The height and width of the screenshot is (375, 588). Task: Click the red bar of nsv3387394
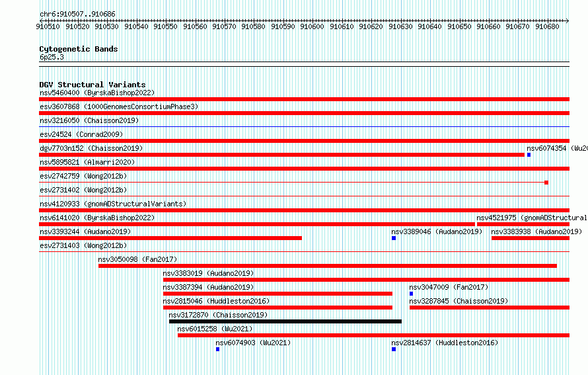(278, 294)
